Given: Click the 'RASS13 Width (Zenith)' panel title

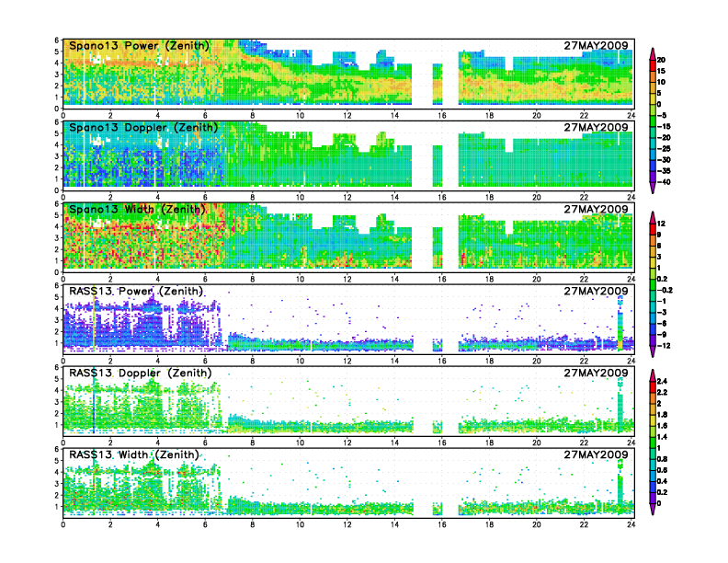Looking at the screenshot, I should pyautogui.click(x=134, y=454).
